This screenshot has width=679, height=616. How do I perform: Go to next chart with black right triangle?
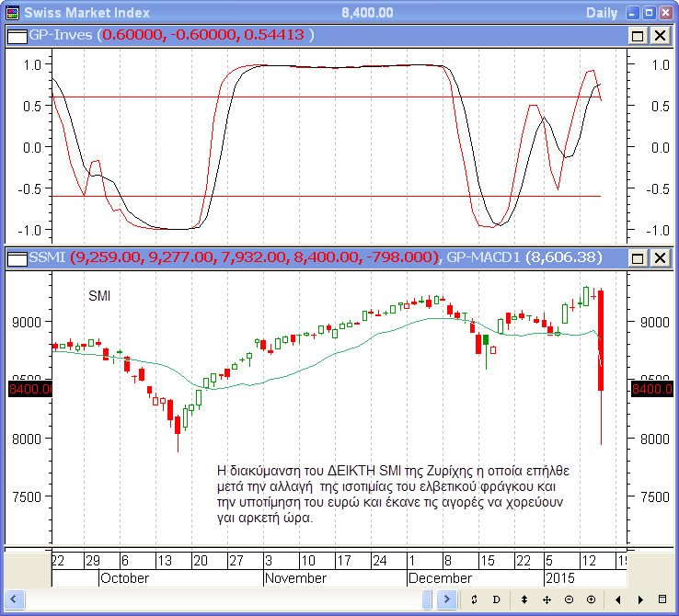click(640, 599)
